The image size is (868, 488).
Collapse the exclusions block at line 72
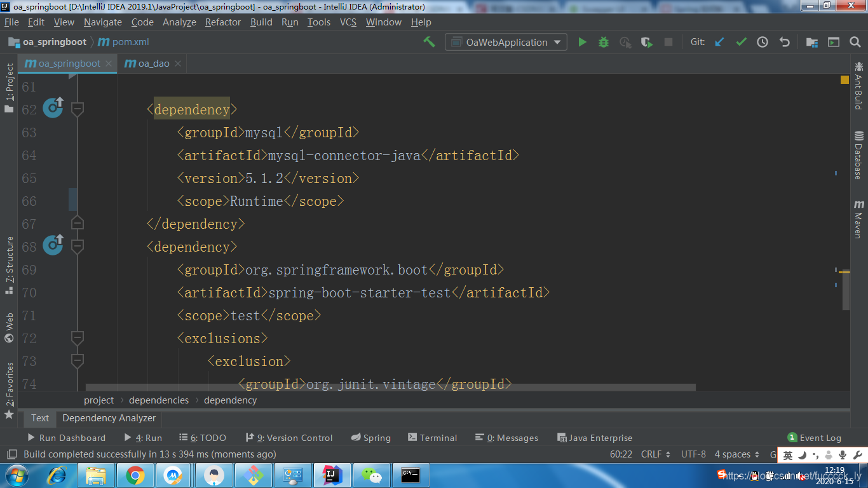point(78,337)
